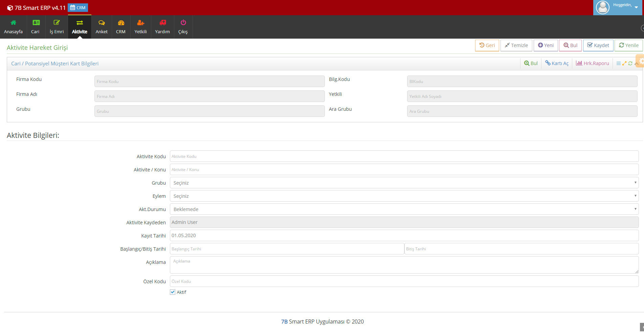Screen dimensions: 644x332
Task: Open the Grubu Seçiniz dropdown
Action: [x=404, y=183]
